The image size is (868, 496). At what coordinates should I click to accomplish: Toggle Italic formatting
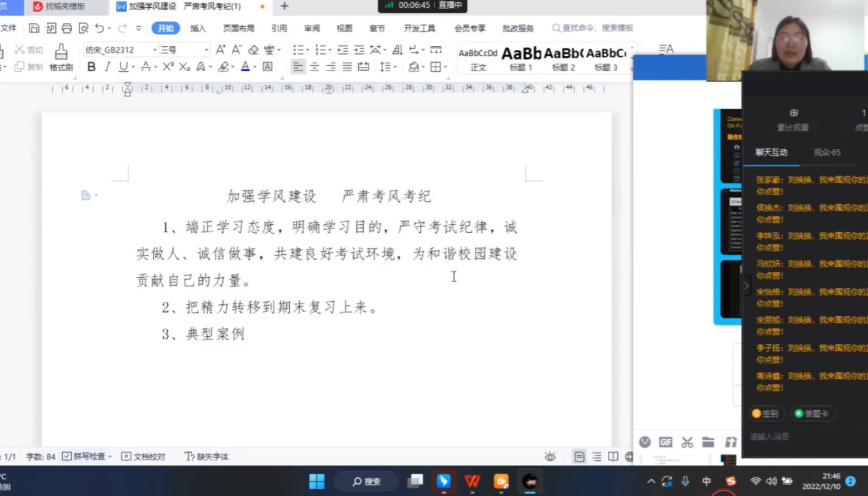(x=107, y=67)
